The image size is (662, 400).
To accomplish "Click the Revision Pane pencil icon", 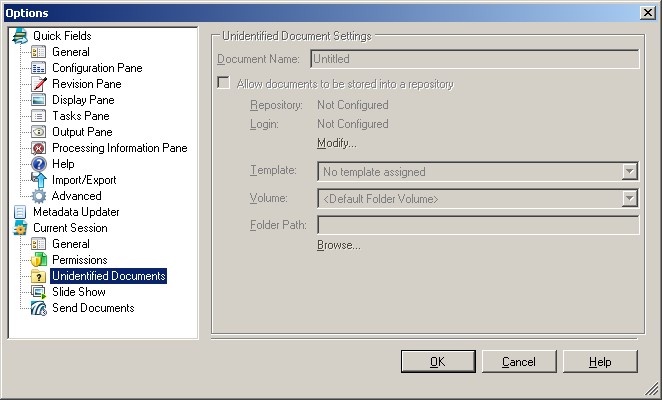I will (39, 84).
